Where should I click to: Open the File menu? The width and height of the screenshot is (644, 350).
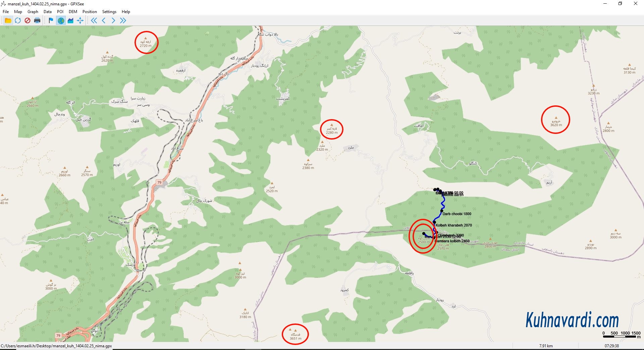6,11
